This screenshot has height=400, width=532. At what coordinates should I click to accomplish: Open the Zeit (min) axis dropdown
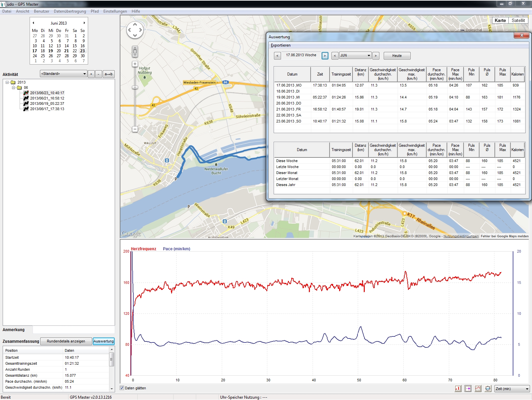click(512, 389)
